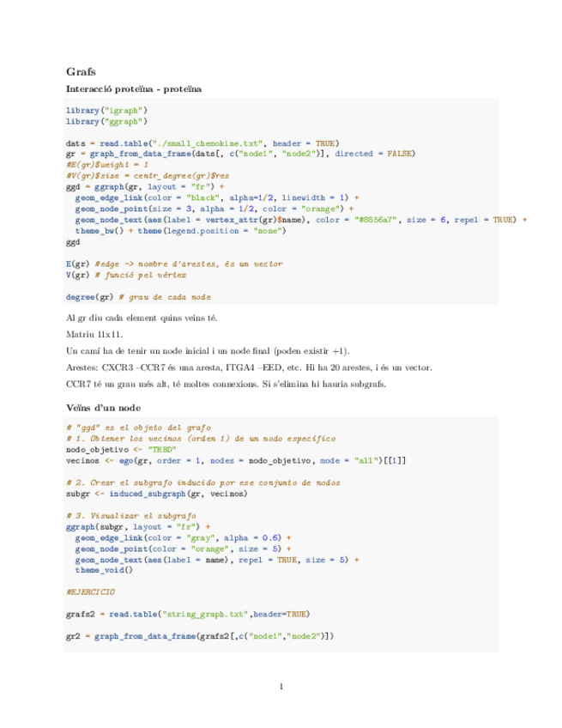Viewport: 562px width, 728px height.
Task: Click the "Grafs" main heading
Action: (81, 71)
